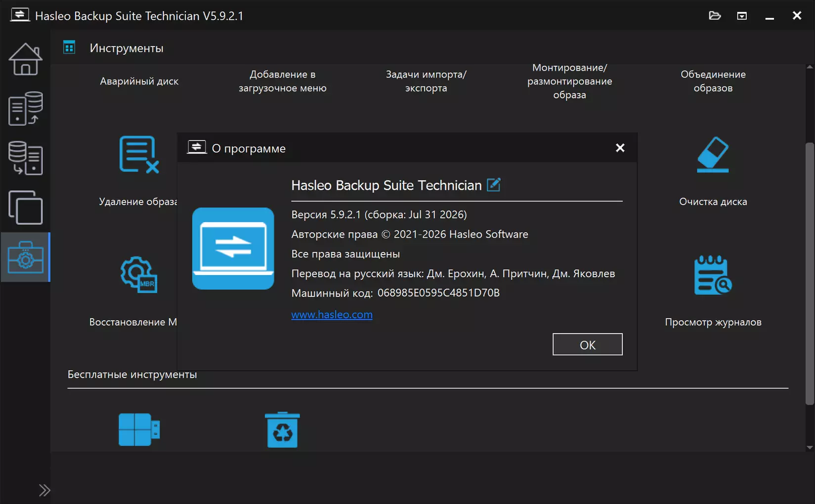
Task: Select the Tools toolbox sidebar icon
Action: point(25,257)
